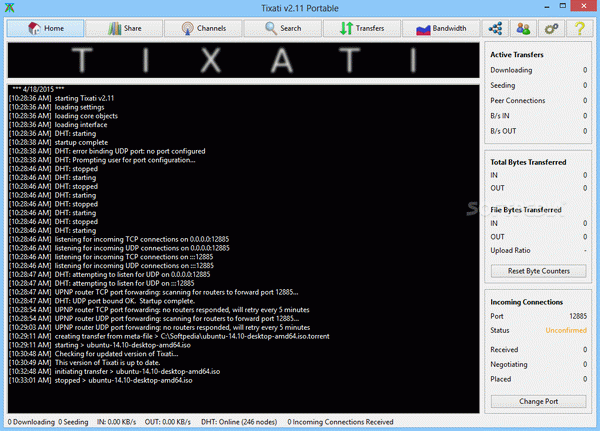Click '0 Incoming Connections Received' status
The image size is (600, 431).
[340, 422]
